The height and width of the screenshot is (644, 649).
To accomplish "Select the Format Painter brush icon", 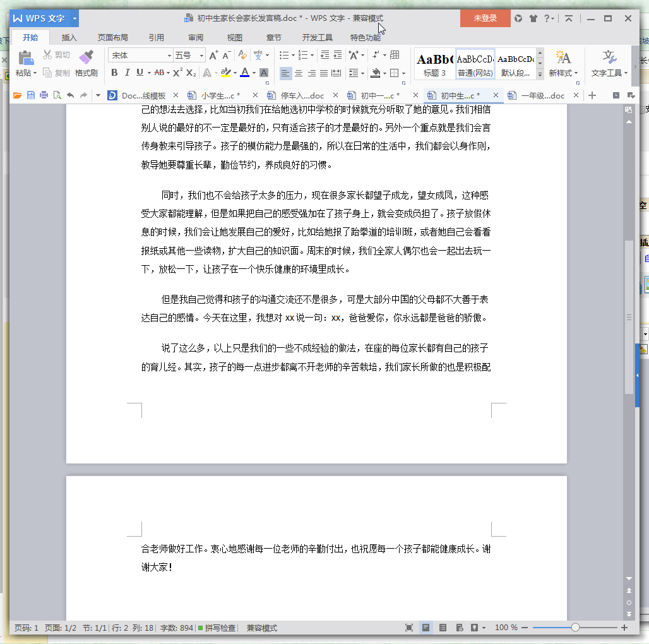I will pos(86,57).
